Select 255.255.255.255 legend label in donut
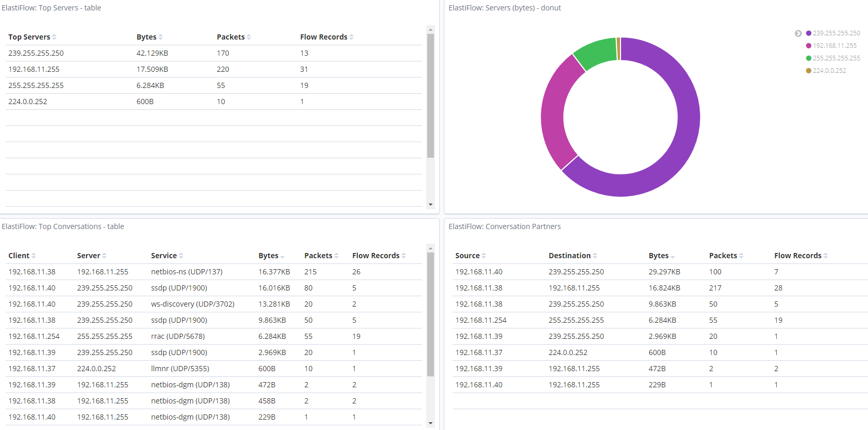 836,58
